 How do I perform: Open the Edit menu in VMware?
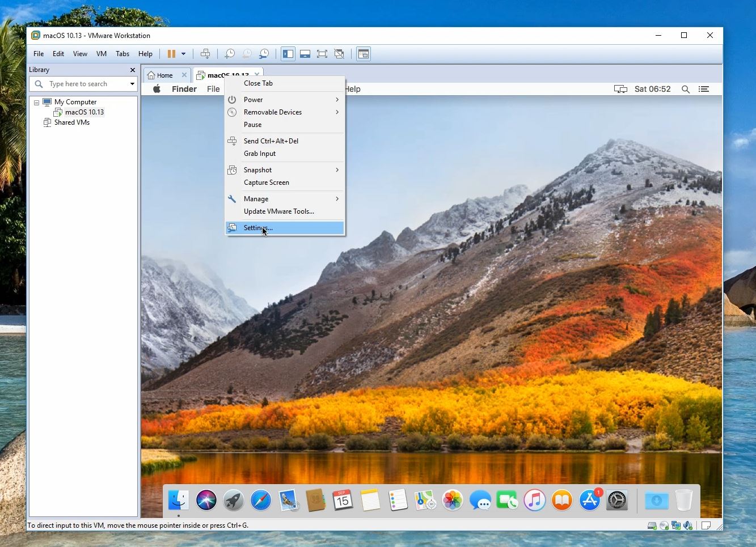[58, 54]
